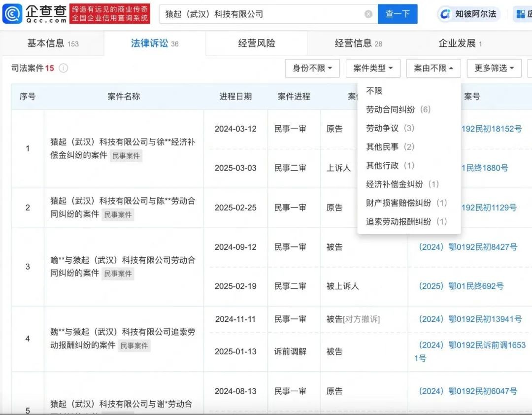The width and height of the screenshot is (532, 415).
Task: Go to the 企业发展 tab
Action: tap(460, 44)
